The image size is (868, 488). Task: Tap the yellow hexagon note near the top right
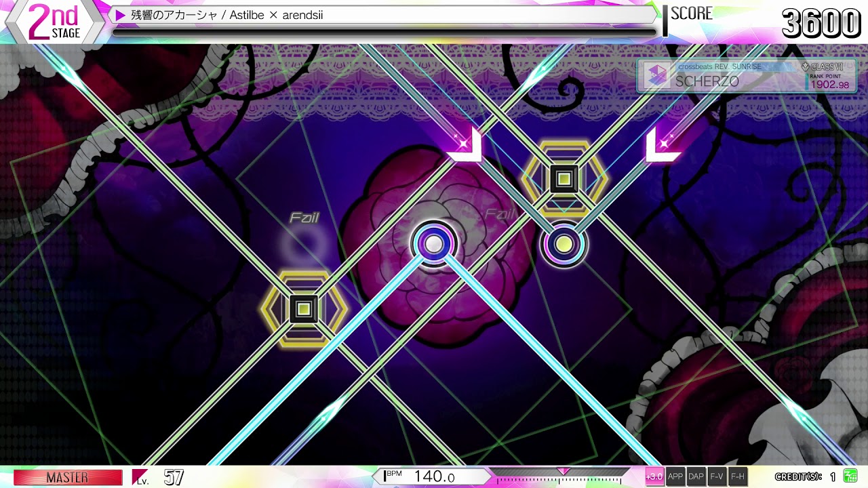564,179
